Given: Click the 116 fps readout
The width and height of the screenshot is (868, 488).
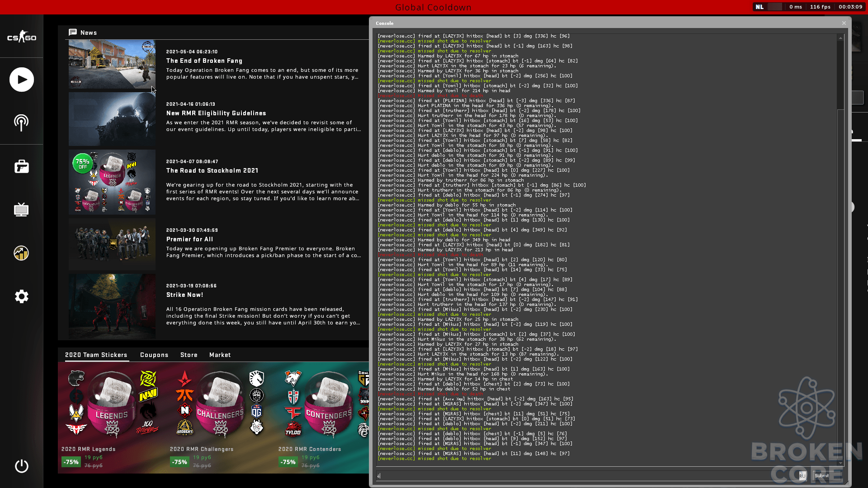Looking at the screenshot, I should (x=820, y=7).
